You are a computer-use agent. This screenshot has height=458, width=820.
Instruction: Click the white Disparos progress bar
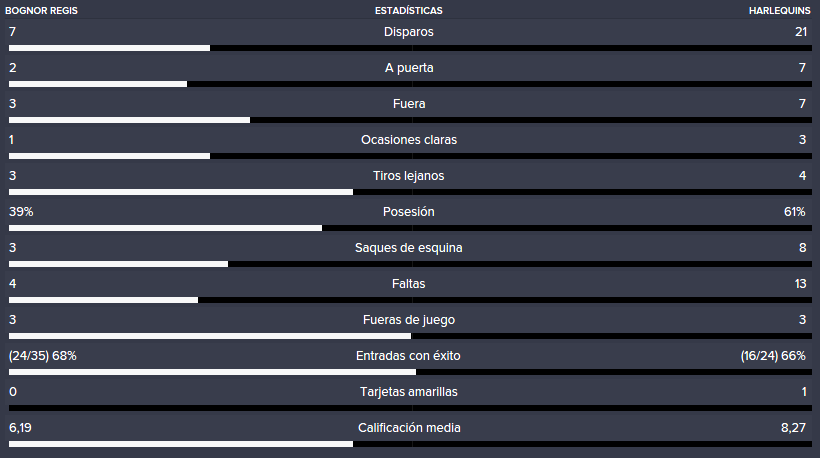pyautogui.click(x=109, y=48)
